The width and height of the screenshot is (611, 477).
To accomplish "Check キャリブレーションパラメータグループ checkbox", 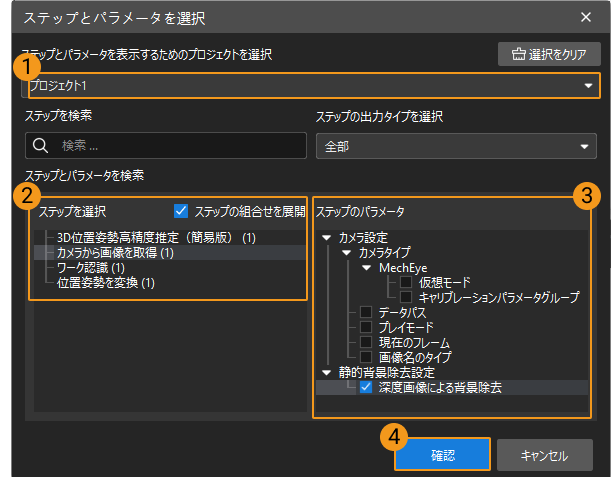I will [407, 297].
